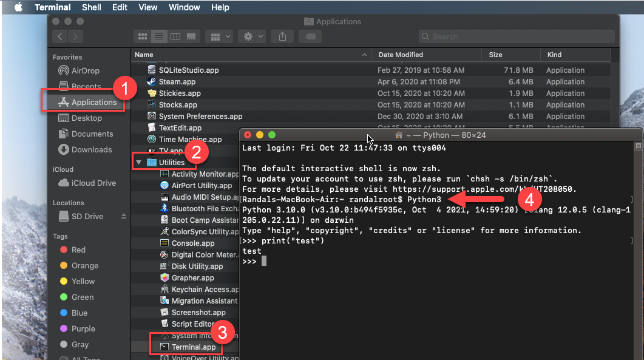Image resolution: width=644 pixels, height=360 pixels.
Task: Switch Finder to icon view
Action: pos(143,36)
